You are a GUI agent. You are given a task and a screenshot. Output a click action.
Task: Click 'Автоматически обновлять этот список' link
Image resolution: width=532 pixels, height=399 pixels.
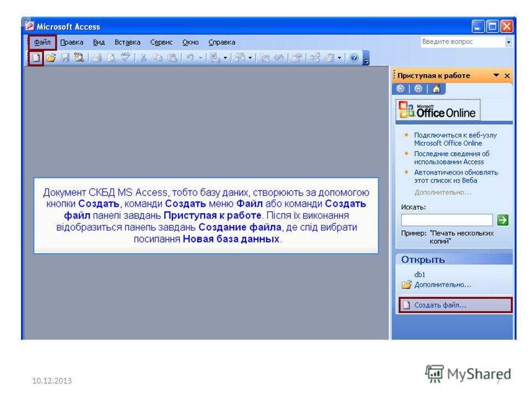pyautogui.click(x=456, y=176)
